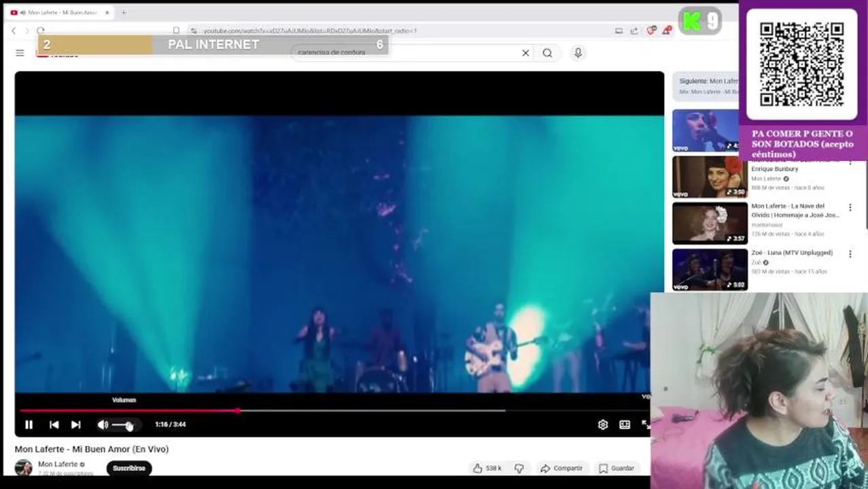The image size is (868, 489).
Task: Click the Brave shields icon in toolbar
Action: click(651, 31)
